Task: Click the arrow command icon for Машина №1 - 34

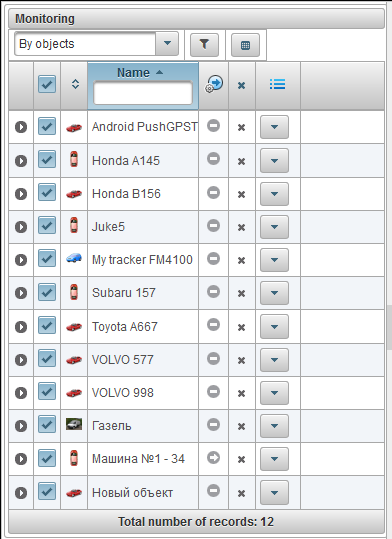Action: pyautogui.click(x=214, y=458)
